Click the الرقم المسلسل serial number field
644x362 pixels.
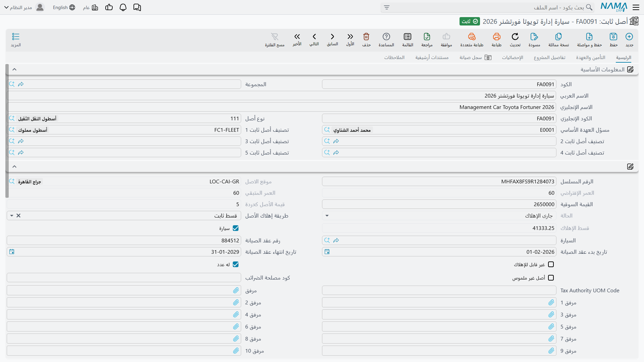pyautogui.click(x=439, y=181)
